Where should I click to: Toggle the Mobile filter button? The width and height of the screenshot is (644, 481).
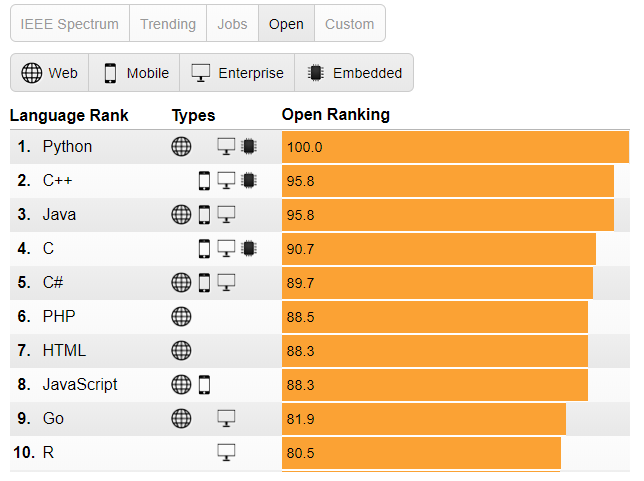pos(135,73)
